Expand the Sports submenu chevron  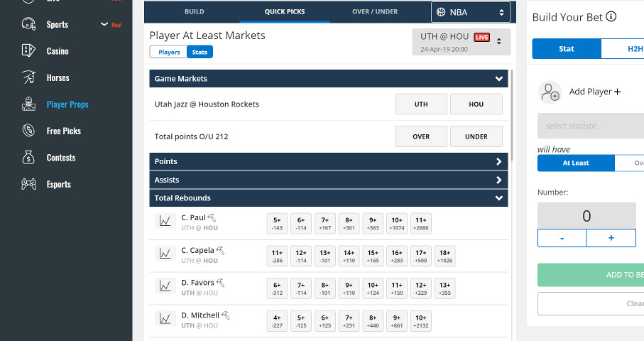click(x=104, y=24)
